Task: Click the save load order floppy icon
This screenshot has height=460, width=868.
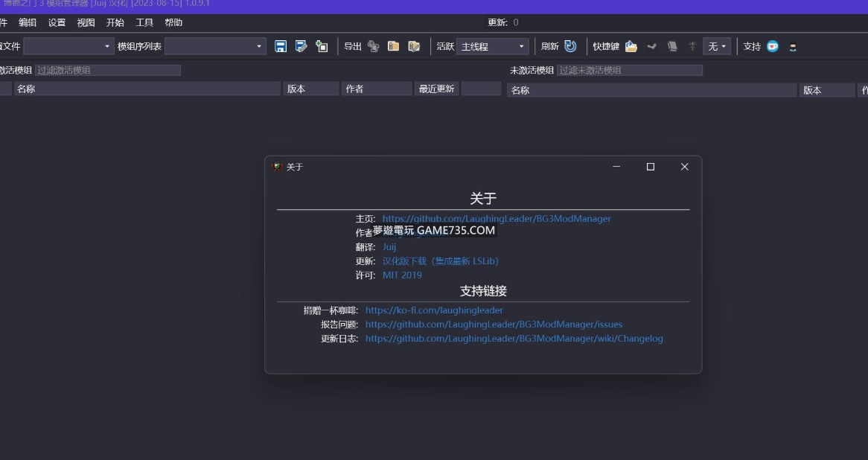Action: pyautogui.click(x=281, y=46)
